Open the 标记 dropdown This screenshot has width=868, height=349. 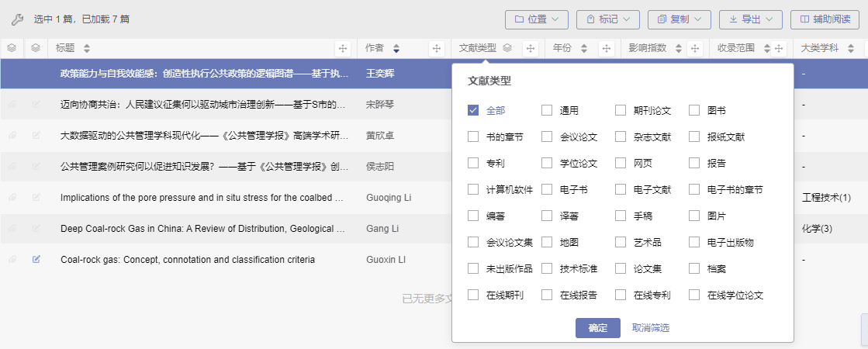pos(608,19)
